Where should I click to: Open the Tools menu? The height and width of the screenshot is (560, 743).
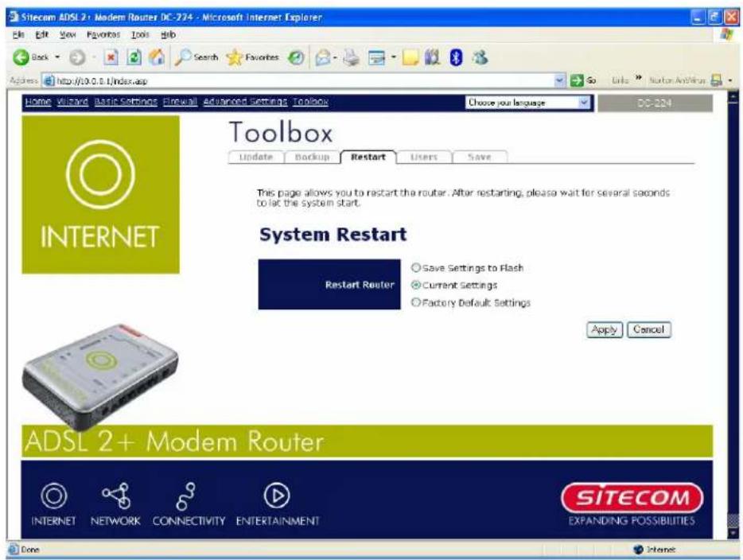tap(140, 34)
